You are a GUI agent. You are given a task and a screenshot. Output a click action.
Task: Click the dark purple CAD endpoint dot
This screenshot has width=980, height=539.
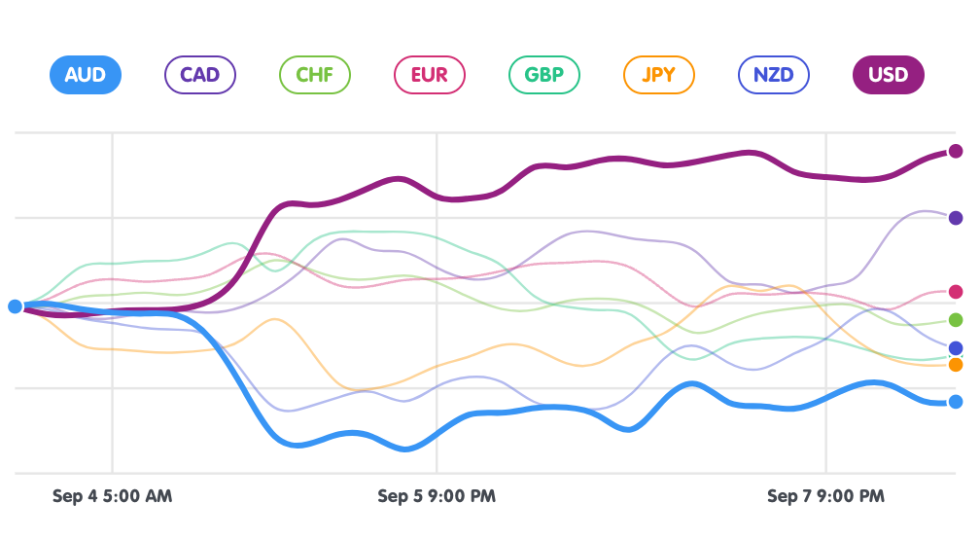(956, 218)
